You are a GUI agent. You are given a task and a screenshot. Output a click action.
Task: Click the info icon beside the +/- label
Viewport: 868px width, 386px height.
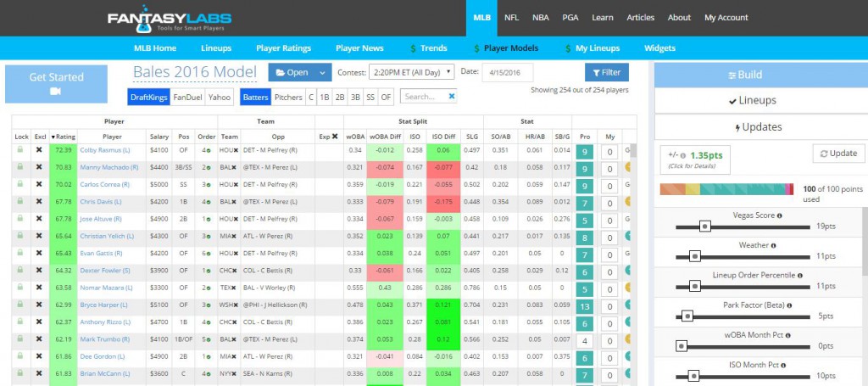pyautogui.click(x=683, y=156)
